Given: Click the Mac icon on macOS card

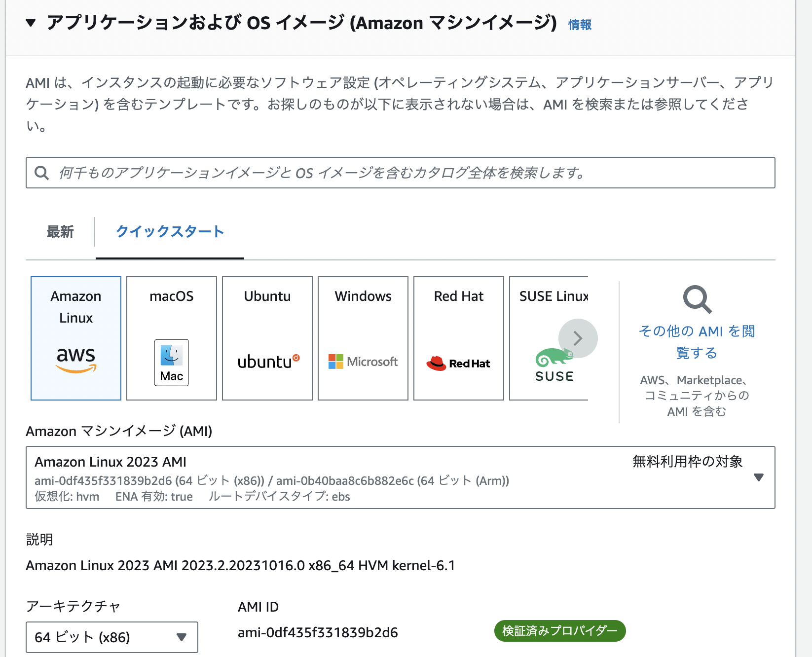Looking at the screenshot, I should (171, 363).
